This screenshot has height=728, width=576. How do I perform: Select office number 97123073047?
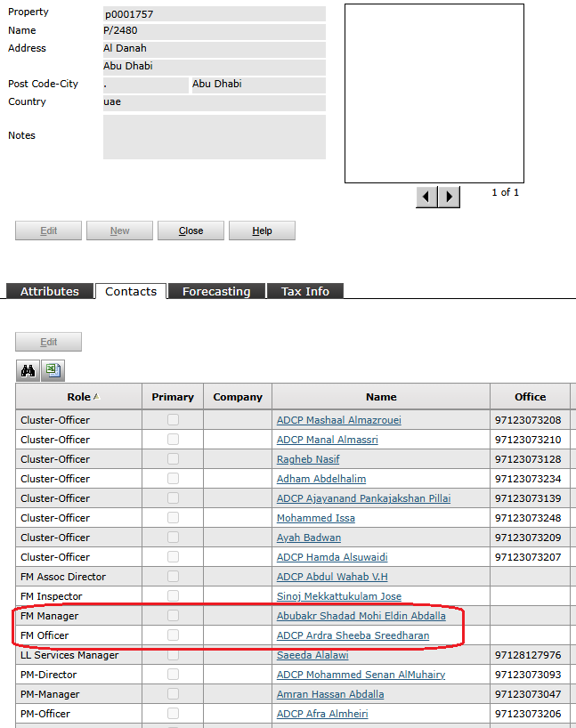point(528,694)
